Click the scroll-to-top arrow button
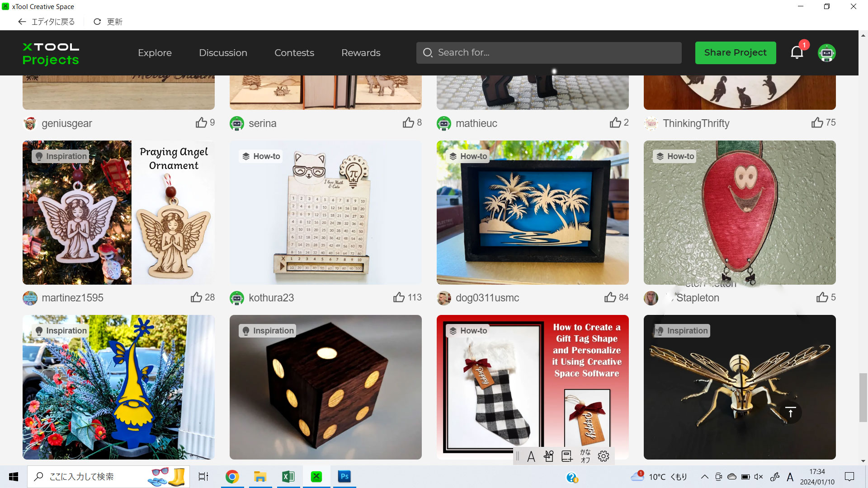This screenshot has width=868, height=488. (x=790, y=412)
